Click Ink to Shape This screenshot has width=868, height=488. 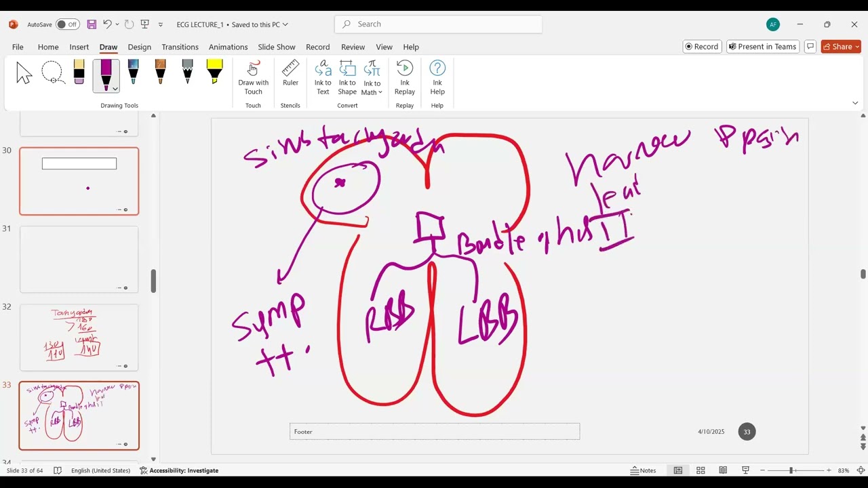[x=347, y=78]
